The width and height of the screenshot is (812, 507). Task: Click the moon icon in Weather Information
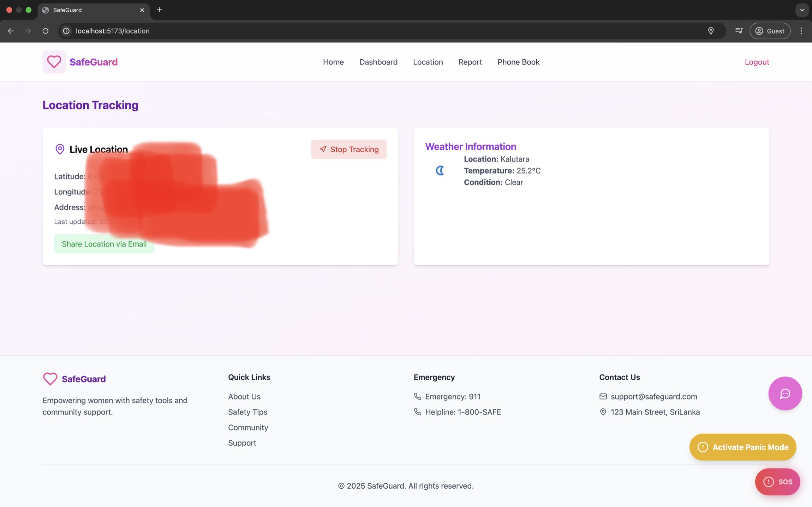440,171
